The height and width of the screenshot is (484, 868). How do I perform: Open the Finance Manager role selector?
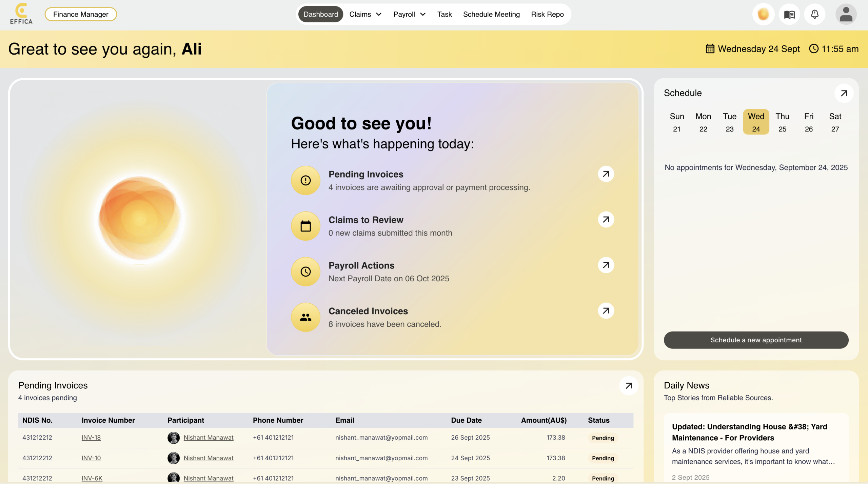[81, 14]
